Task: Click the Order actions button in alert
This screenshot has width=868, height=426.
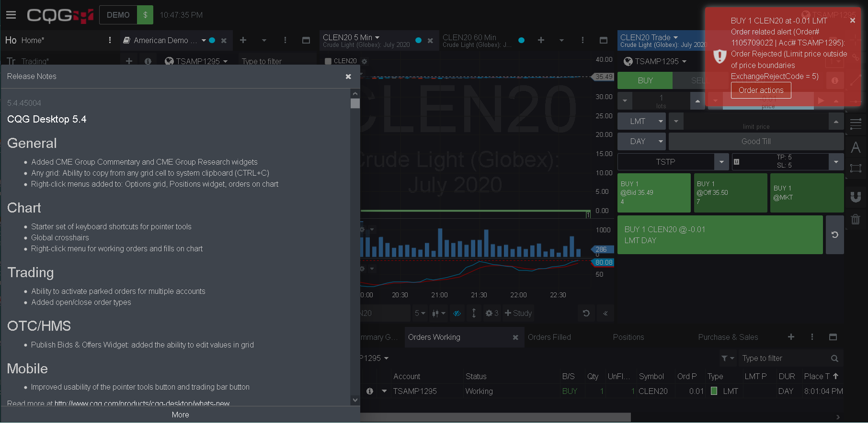Action: 761,90
